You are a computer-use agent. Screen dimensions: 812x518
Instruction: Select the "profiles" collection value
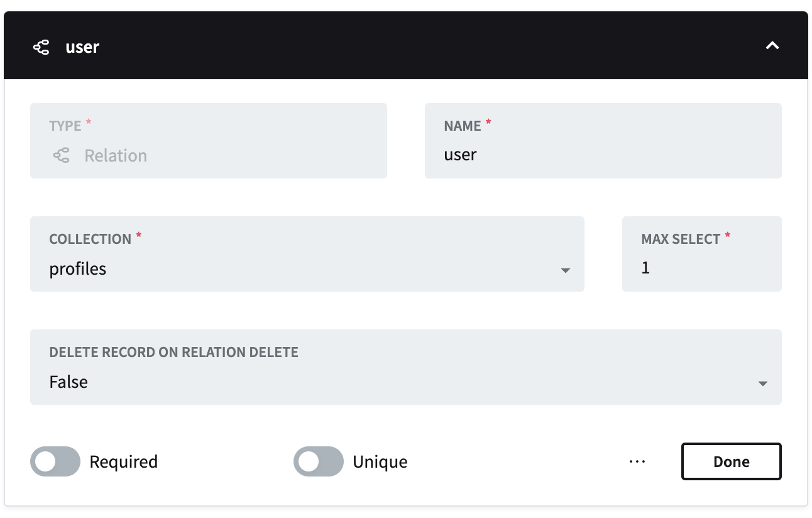pyautogui.click(x=78, y=268)
